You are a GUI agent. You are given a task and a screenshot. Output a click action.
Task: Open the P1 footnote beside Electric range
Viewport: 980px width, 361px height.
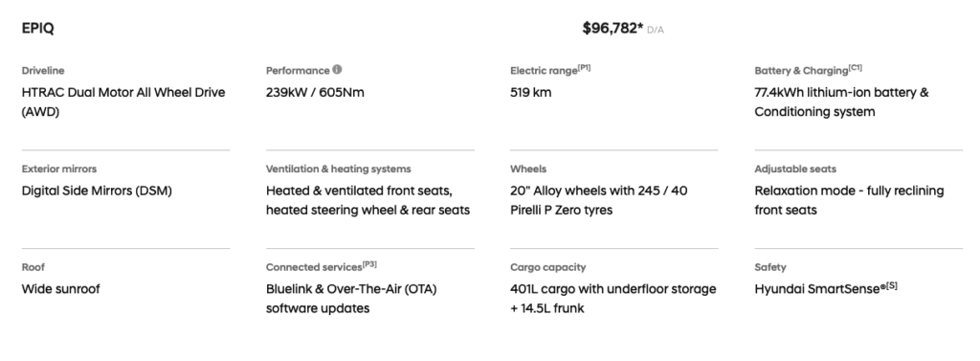click(x=584, y=68)
